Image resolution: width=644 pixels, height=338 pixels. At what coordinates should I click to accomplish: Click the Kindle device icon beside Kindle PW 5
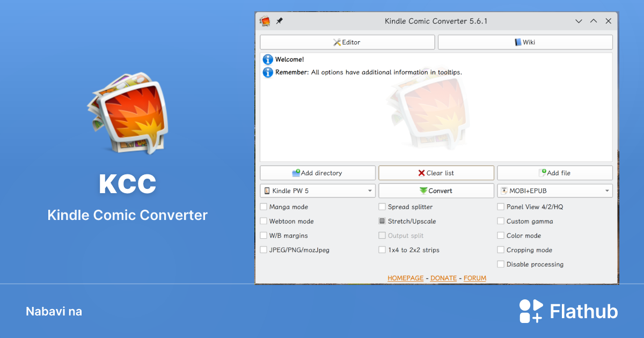tap(268, 190)
